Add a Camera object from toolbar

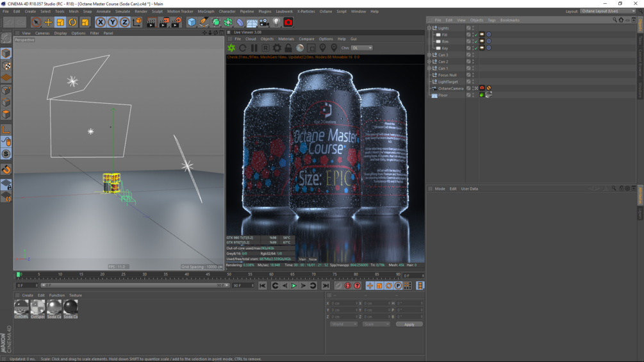pos(264,22)
